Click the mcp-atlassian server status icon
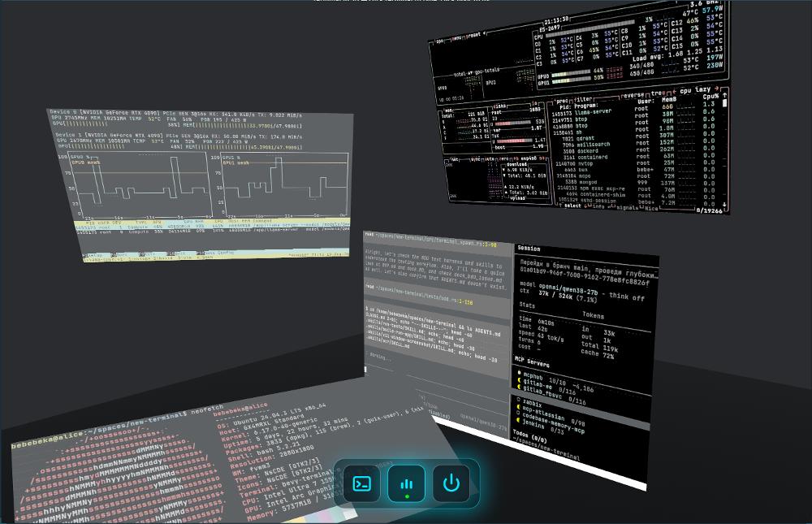Image resolution: width=812 pixels, height=524 pixels. click(x=518, y=407)
